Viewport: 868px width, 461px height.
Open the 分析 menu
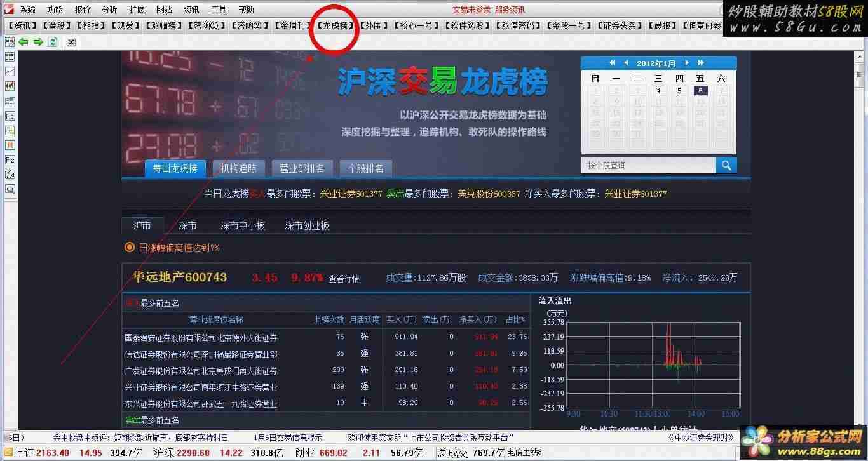pyautogui.click(x=110, y=10)
